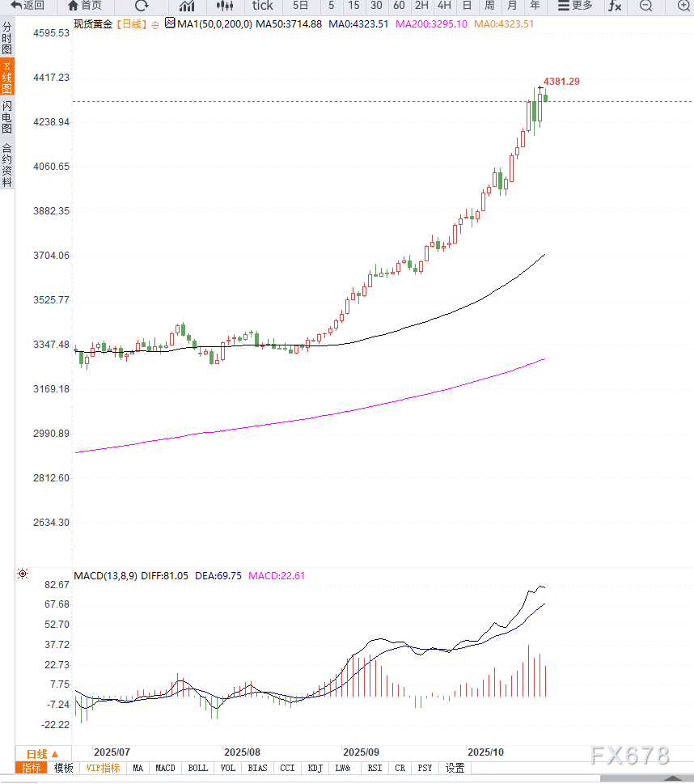Image resolution: width=694 pixels, height=784 pixels.
Task: Open the 日线 period dropdown at bottom
Action: point(43,753)
